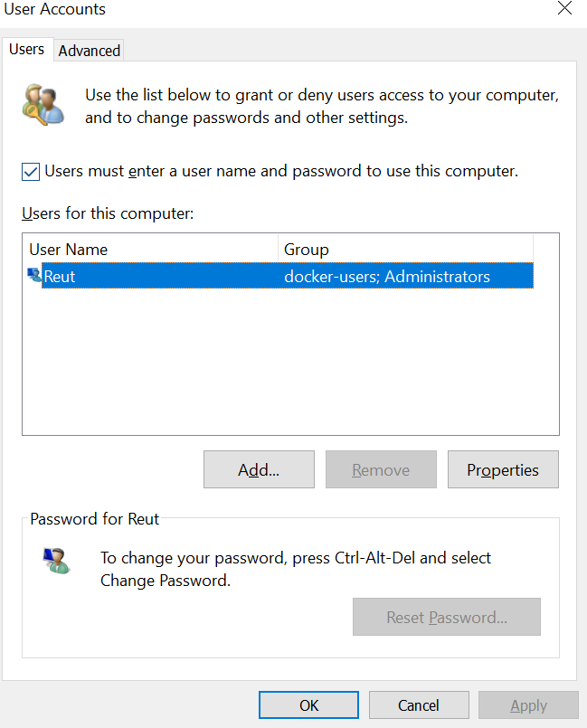Click the Reset Password... button
The width and height of the screenshot is (587, 728).
[x=446, y=618]
